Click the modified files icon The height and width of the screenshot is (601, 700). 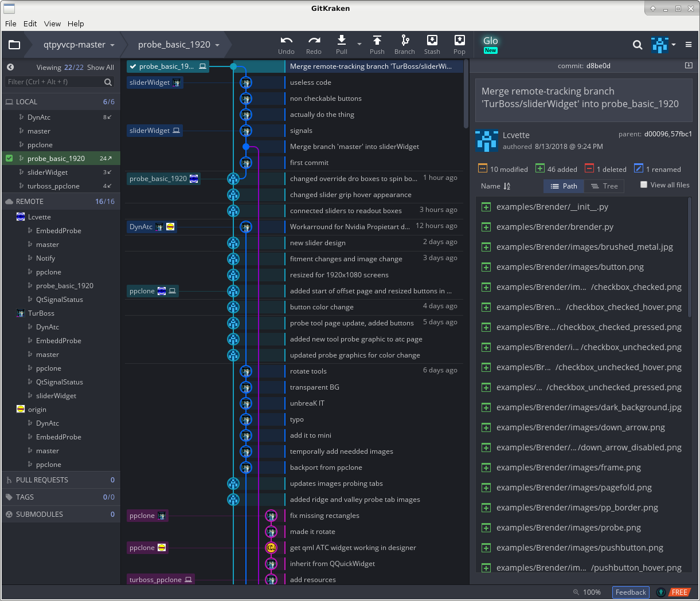coord(482,168)
